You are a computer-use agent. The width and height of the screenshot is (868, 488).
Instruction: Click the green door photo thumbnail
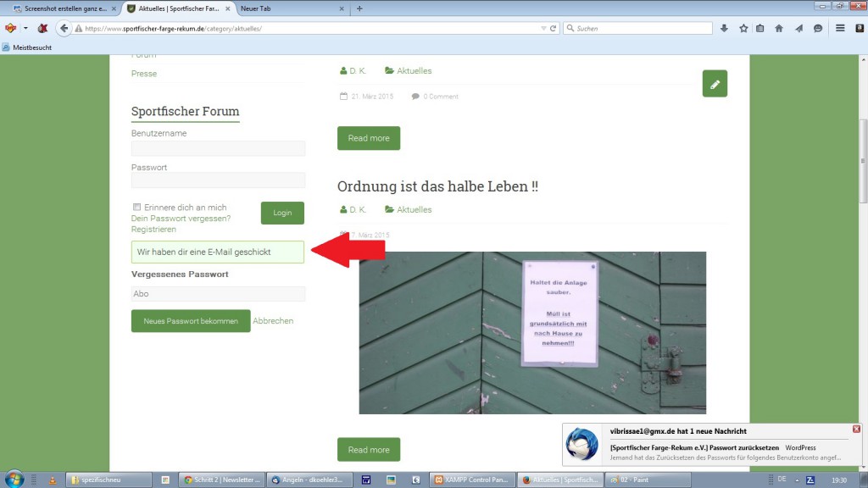[532, 332]
